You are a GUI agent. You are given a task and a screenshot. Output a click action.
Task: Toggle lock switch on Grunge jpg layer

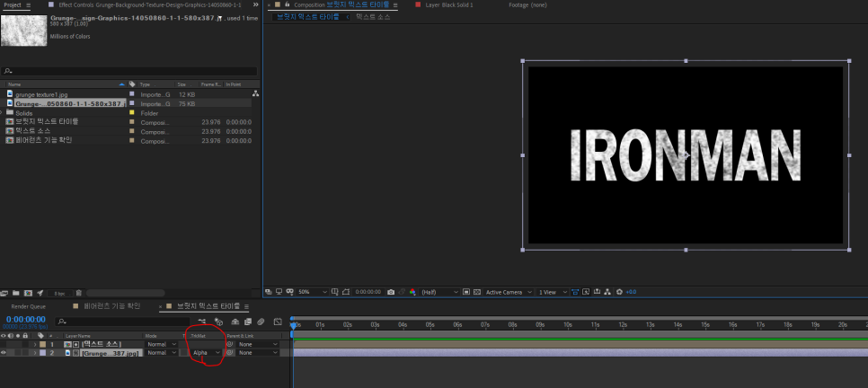pos(25,353)
